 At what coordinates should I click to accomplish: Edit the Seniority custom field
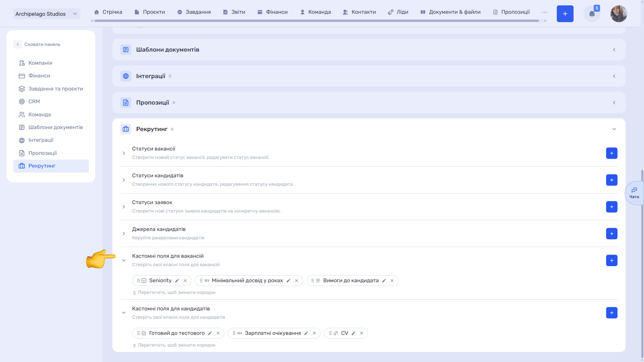[x=177, y=281]
